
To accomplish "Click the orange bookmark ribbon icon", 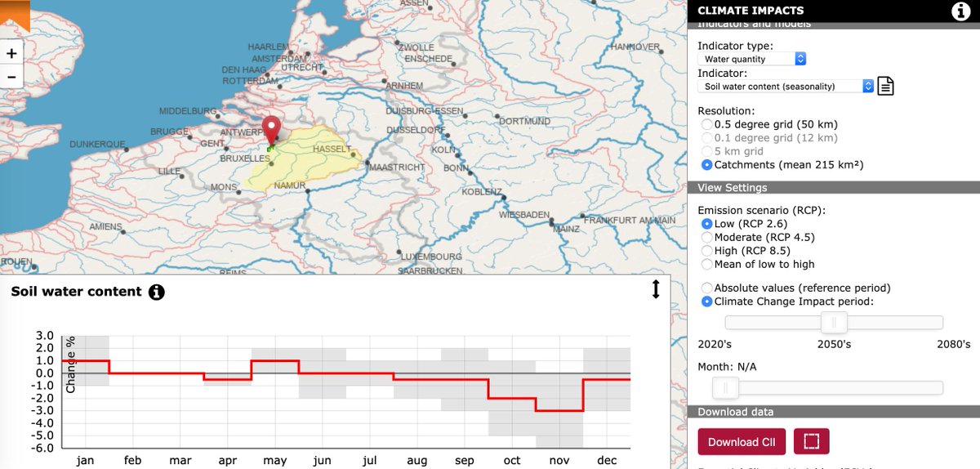I will tap(15, 15).
